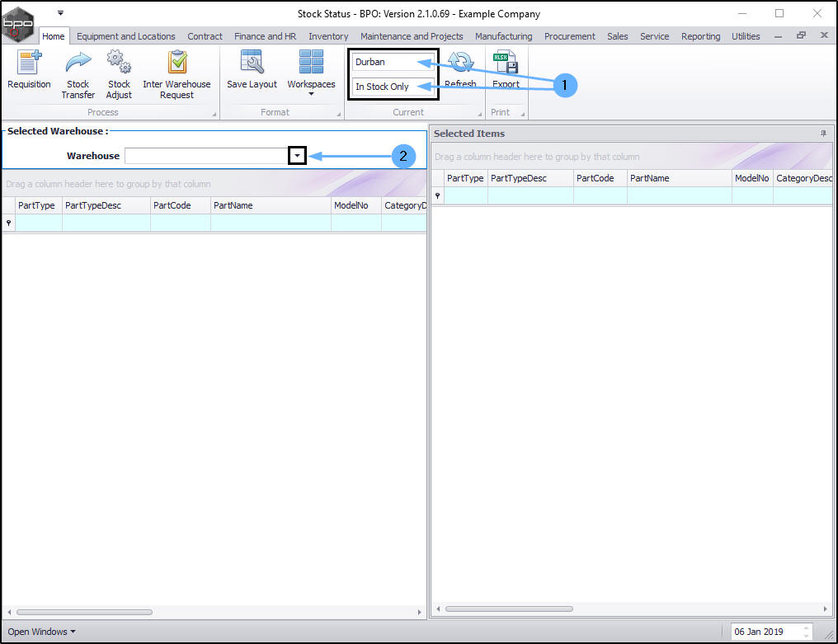Click the Selected Items horizontal scrollbar
The height and width of the screenshot is (644, 838).
[510, 609]
